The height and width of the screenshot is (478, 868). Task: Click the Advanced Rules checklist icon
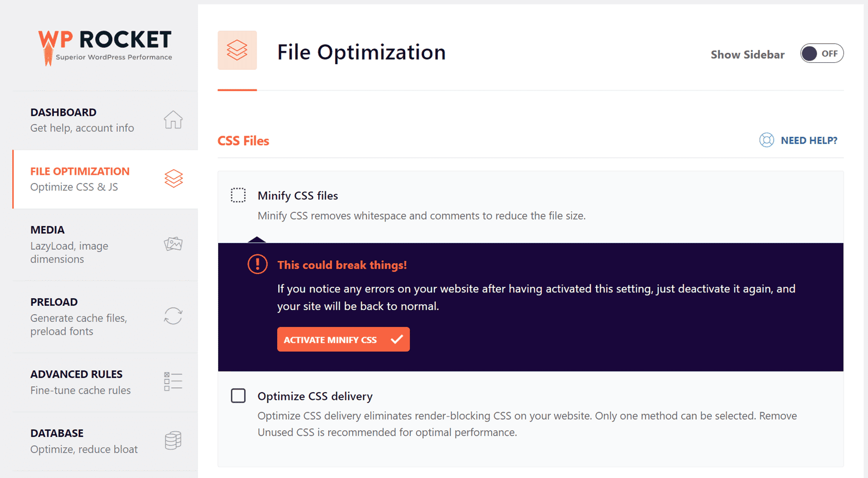click(173, 381)
